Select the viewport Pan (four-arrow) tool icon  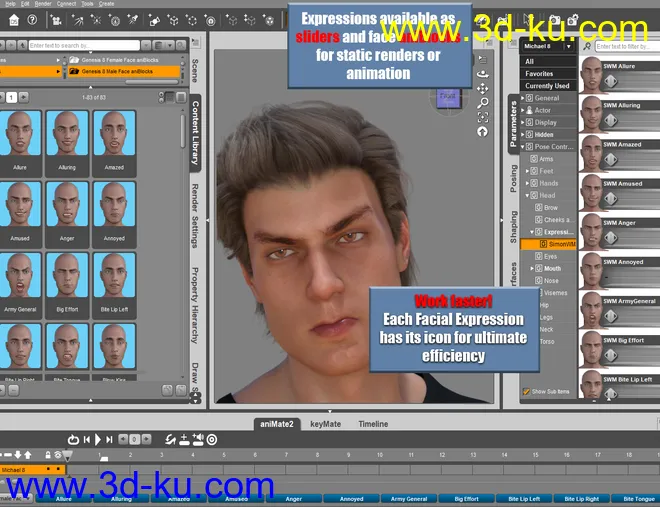coord(483,88)
